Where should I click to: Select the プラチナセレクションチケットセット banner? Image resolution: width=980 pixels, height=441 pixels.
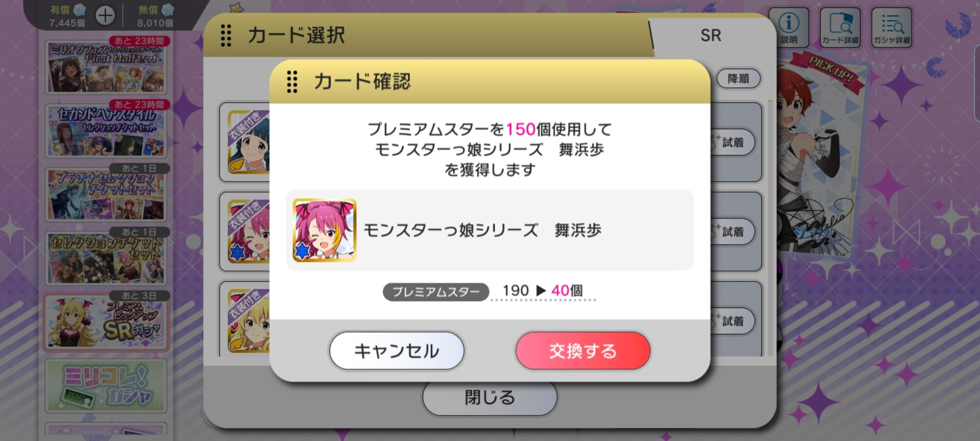tap(106, 194)
